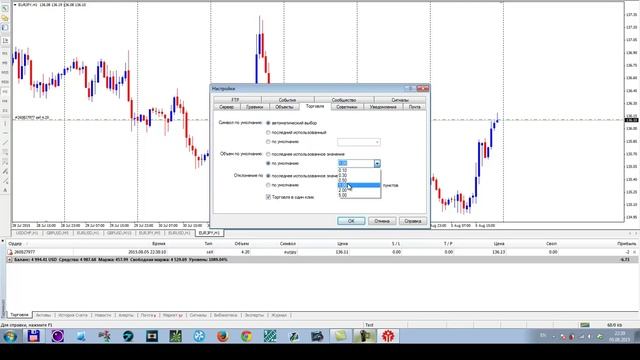Select the horizontal line drawing tool
Image resolution: width=640 pixels, height=360 pixels.
5,133
